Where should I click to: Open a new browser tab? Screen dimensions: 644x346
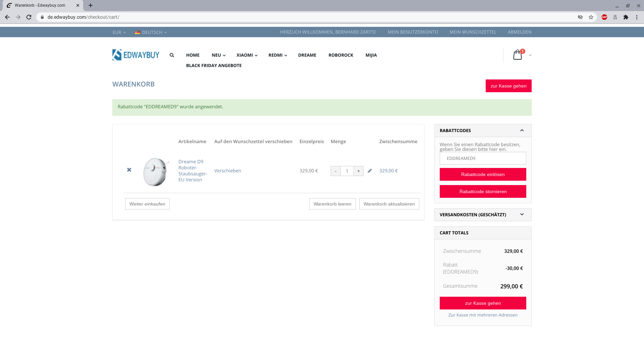[91, 5]
